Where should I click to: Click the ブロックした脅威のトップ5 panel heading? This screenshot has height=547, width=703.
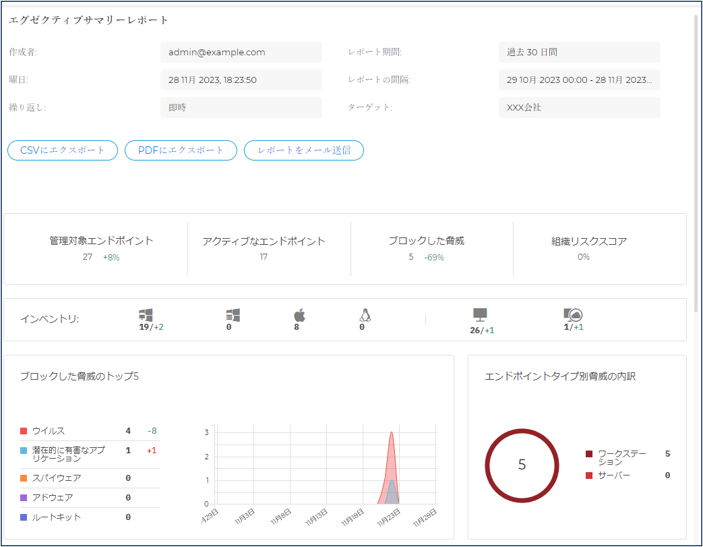click(x=79, y=376)
